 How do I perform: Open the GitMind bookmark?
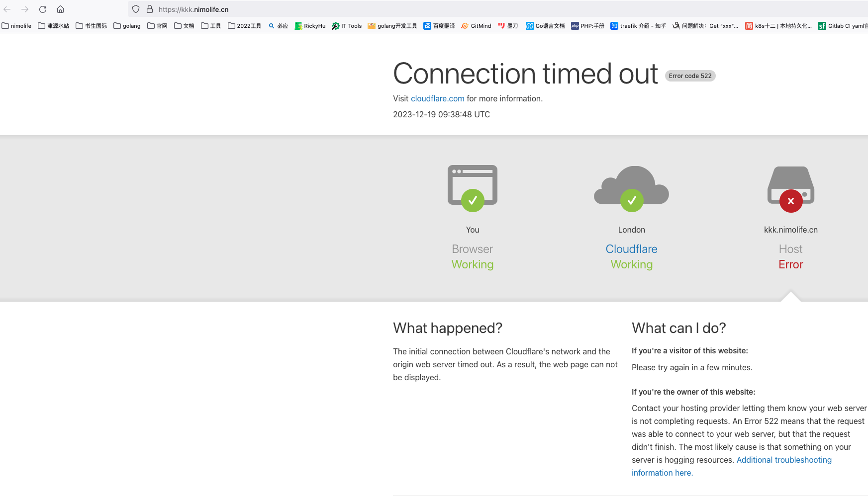pyautogui.click(x=476, y=26)
